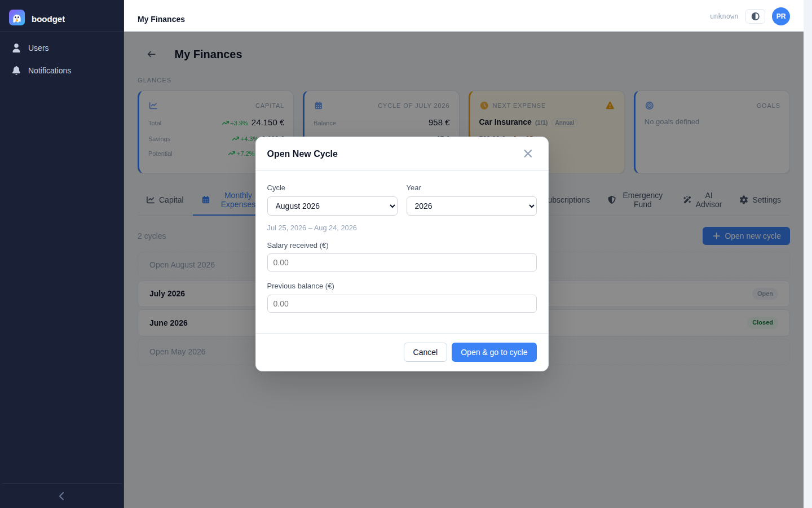Click the 'No goals defined' text
Image resolution: width=812 pixels, height=508 pixels.
[672, 122]
